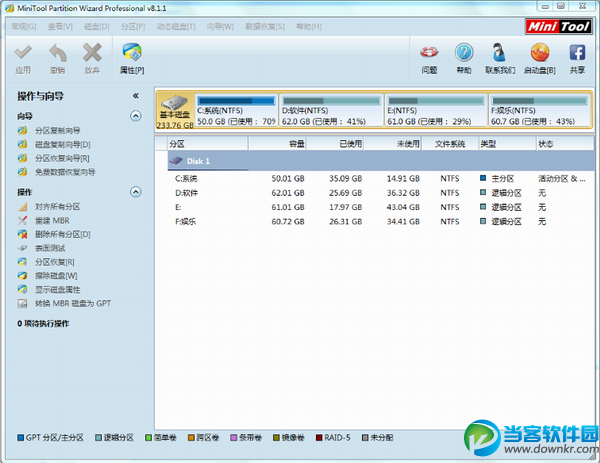Screen dimensions: 600x463
Task: Select Show Disk Properties (显示磁盘属性)
Action: (57, 290)
